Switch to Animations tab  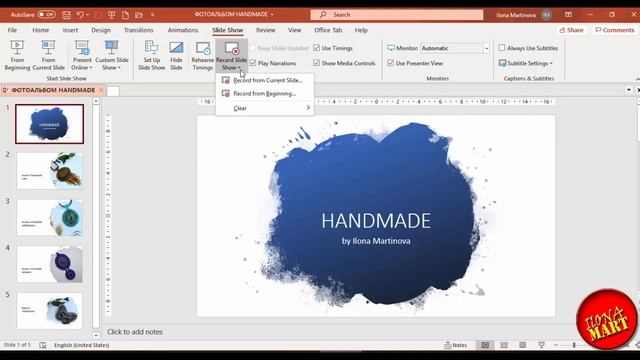tap(183, 30)
